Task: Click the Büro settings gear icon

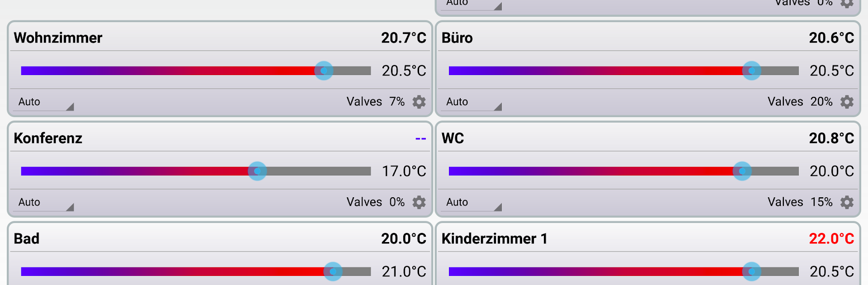Action: [x=847, y=102]
